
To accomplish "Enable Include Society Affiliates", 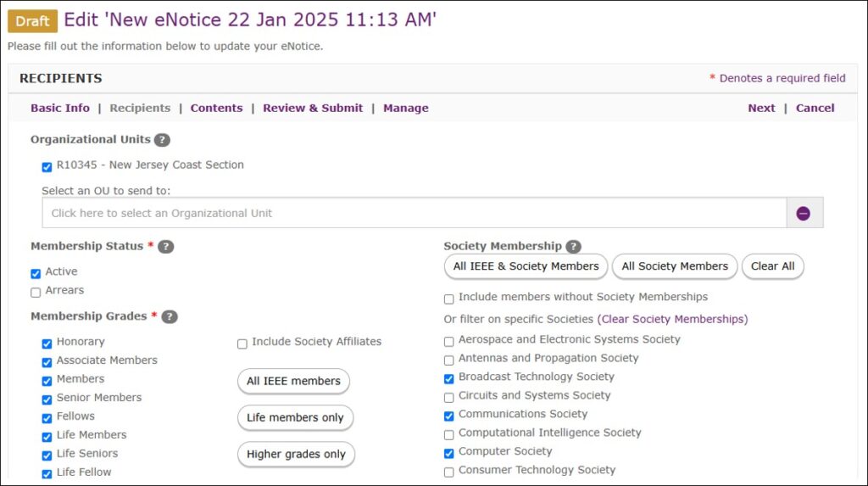I will (x=242, y=344).
